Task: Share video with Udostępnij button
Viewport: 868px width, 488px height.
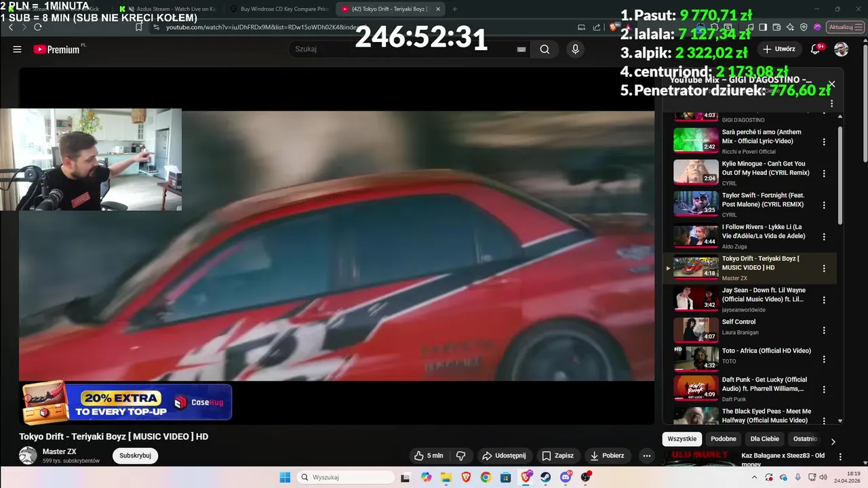Action: pos(504,455)
